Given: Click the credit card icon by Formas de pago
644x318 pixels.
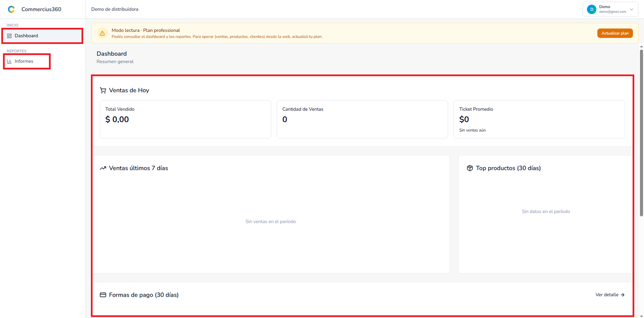Looking at the screenshot, I should click(103, 295).
